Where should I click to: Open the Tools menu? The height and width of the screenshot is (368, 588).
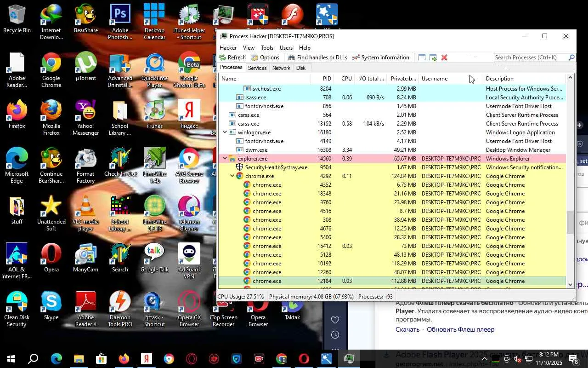(267, 48)
